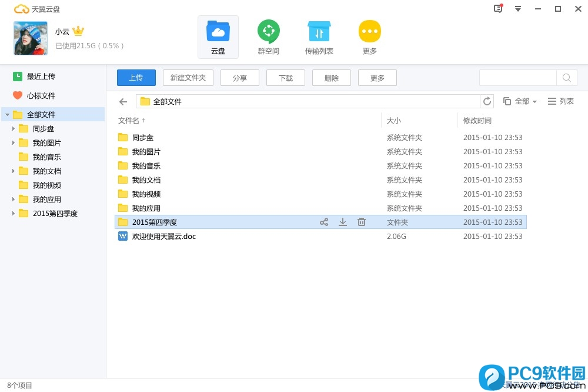The width and height of the screenshot is (588, 392).
Task: Open the message notification icon in title bar
Action: click(498, 8)
